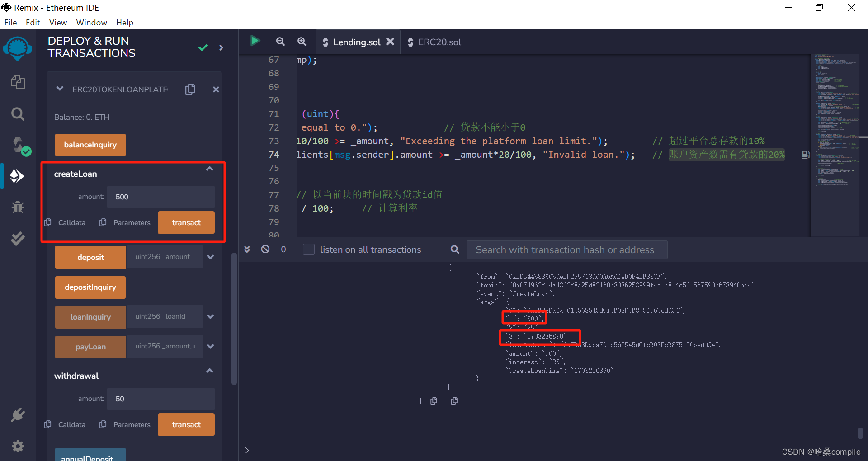The width and height of the screenshot is (868, 461).
Task: Open the File explorers sidebar icon
Action: [x=18, y=82]
